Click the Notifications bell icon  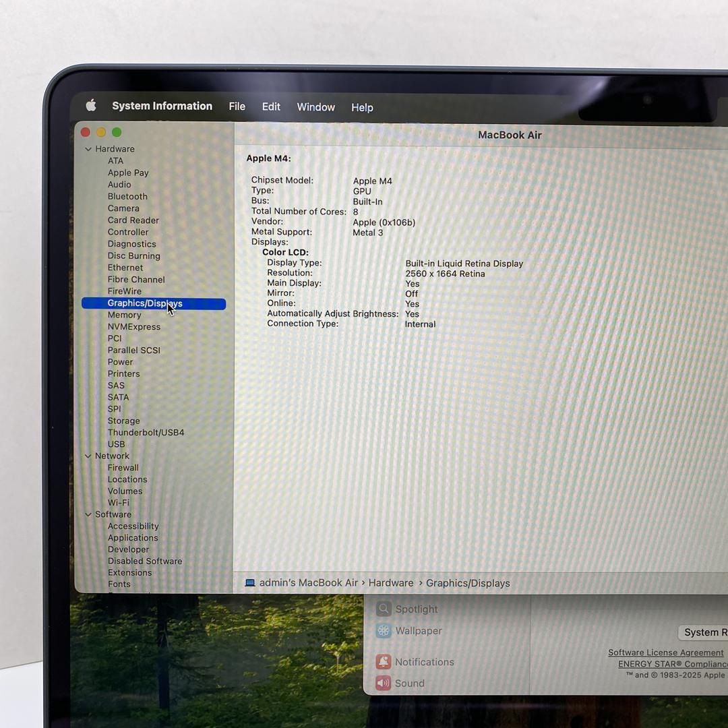[x=384, y=662]
